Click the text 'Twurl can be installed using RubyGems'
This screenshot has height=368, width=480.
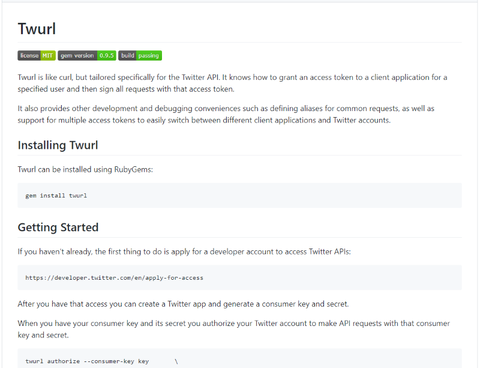pos(85,169)
